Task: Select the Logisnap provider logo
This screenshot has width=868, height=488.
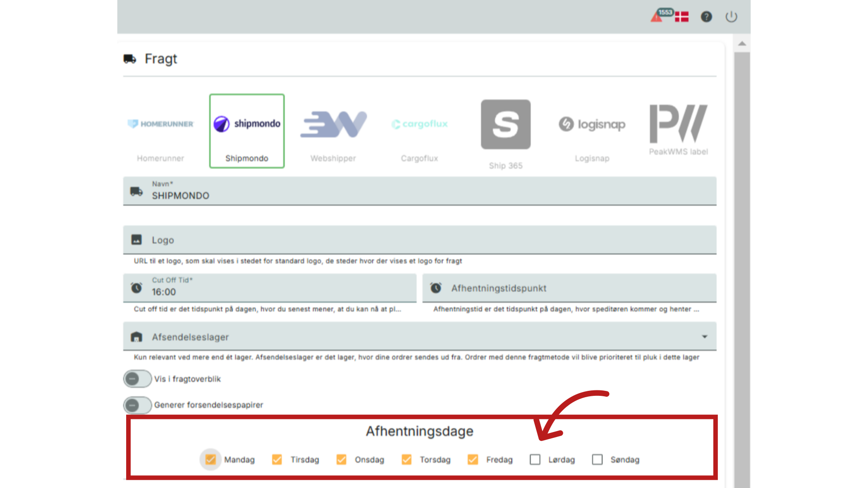Action: point(592,124)
